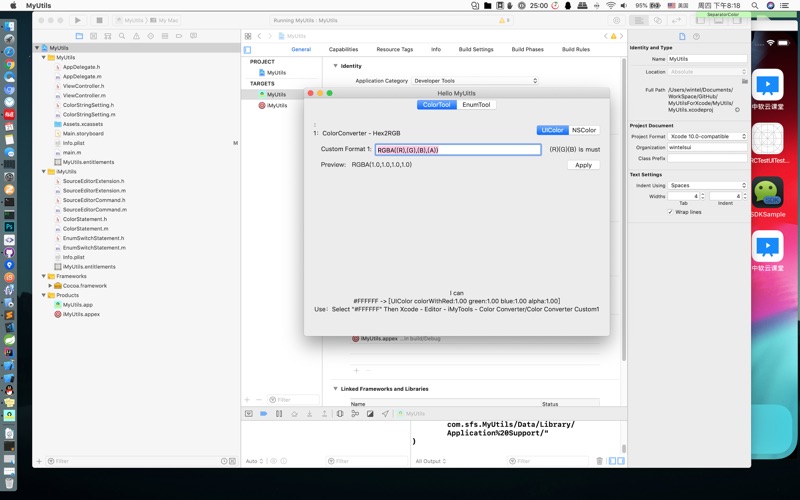Expand the Cocoa.framework disclosure triangle
The image size is (800, 500).
(x=50, y=286)
